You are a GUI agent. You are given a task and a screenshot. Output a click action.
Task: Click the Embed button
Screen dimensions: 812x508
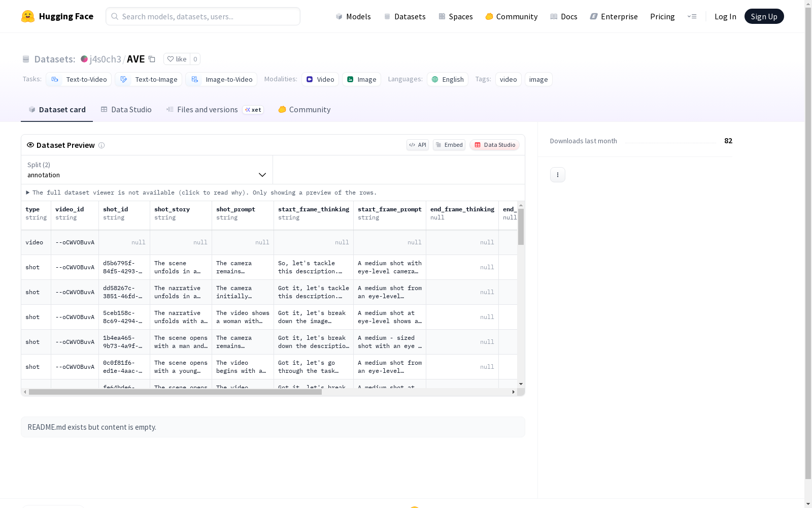click(x=449, y=145)
